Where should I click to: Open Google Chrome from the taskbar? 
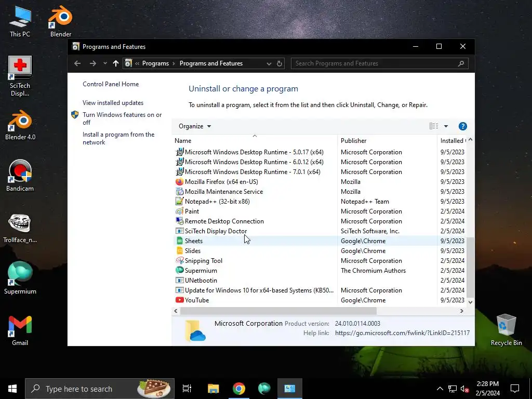(239, 389)
